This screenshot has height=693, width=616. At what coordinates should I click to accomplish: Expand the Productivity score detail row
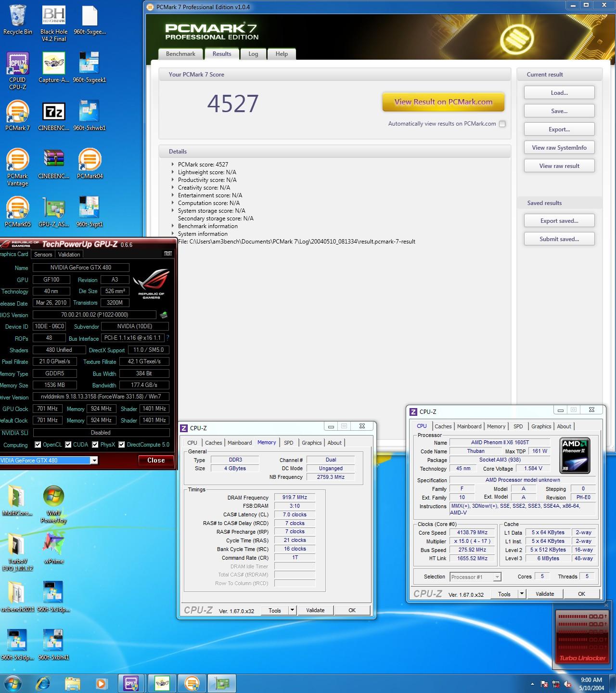(x=173, y=180)
